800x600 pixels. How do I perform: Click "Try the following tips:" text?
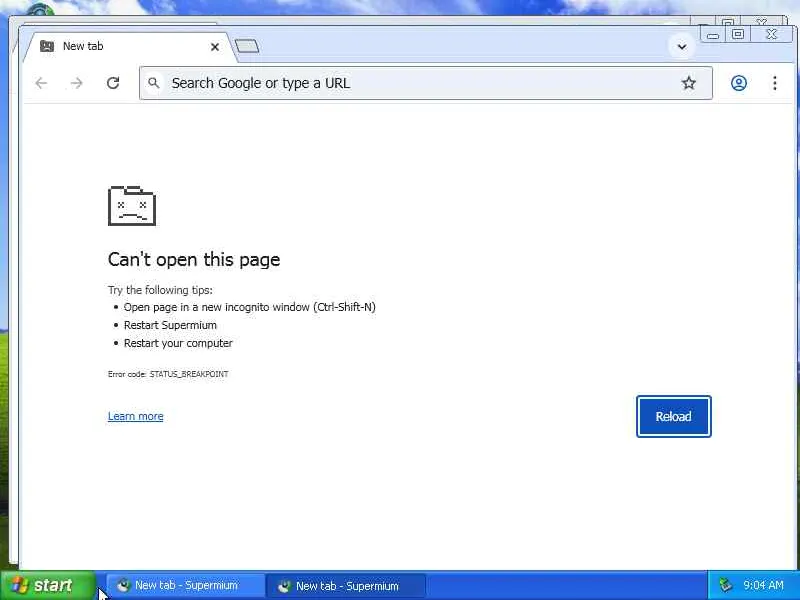pos(160,290)
